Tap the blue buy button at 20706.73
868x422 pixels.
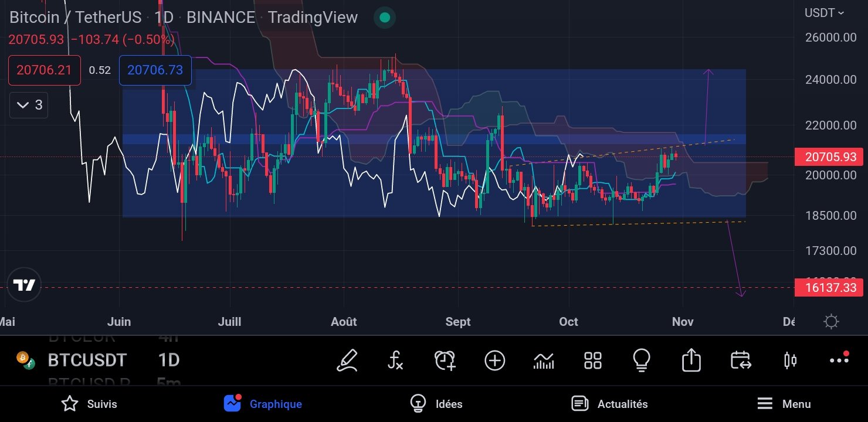(x=155, y=70)
